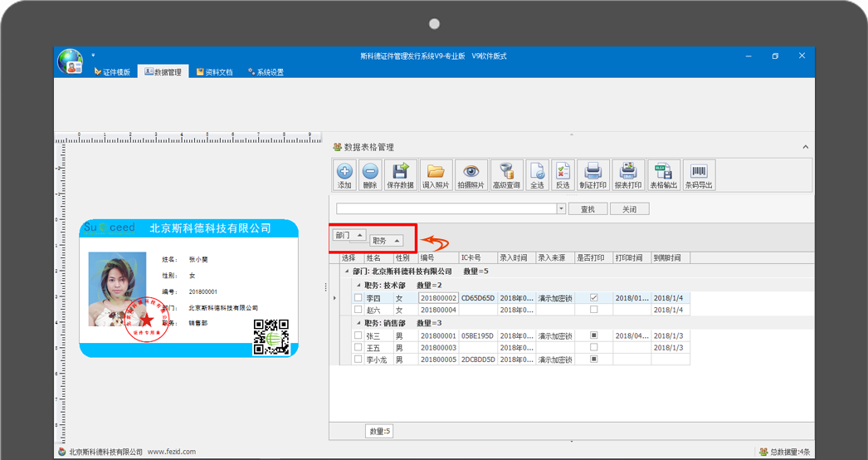This screenshot has height=460, width=868.
Task: Tick the 选择 checkbox for 王五
Action: (358, 348)
